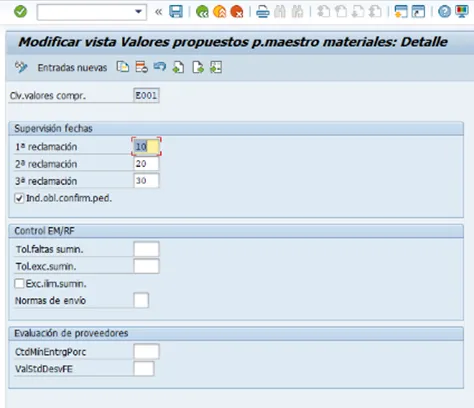Viewport: 474px width, 408px height.
Task: Click the Delete entry icon in toolbar
Action: pyautogui.click(x=141, y=67)
